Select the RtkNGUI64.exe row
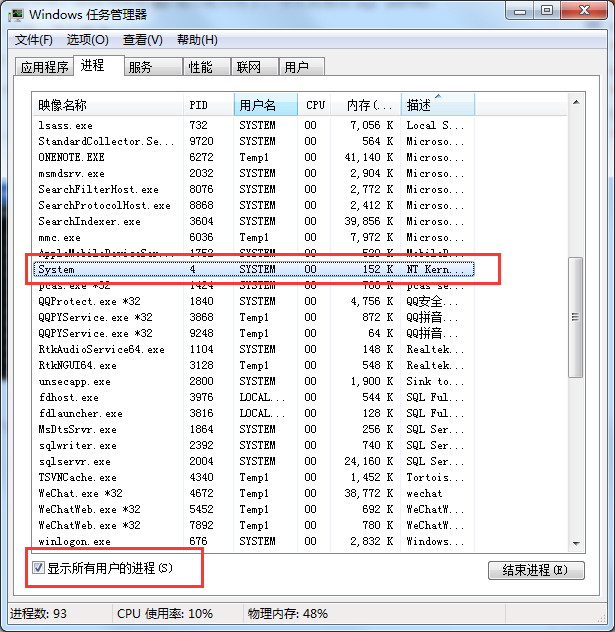Screen dimensions: 615x632 click(x=254, y=365)
